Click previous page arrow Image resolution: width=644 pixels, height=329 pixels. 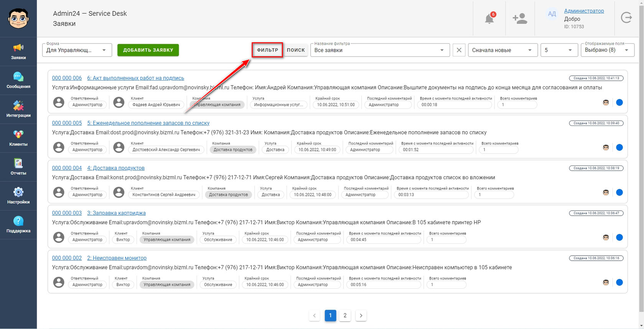coord(314,316)
